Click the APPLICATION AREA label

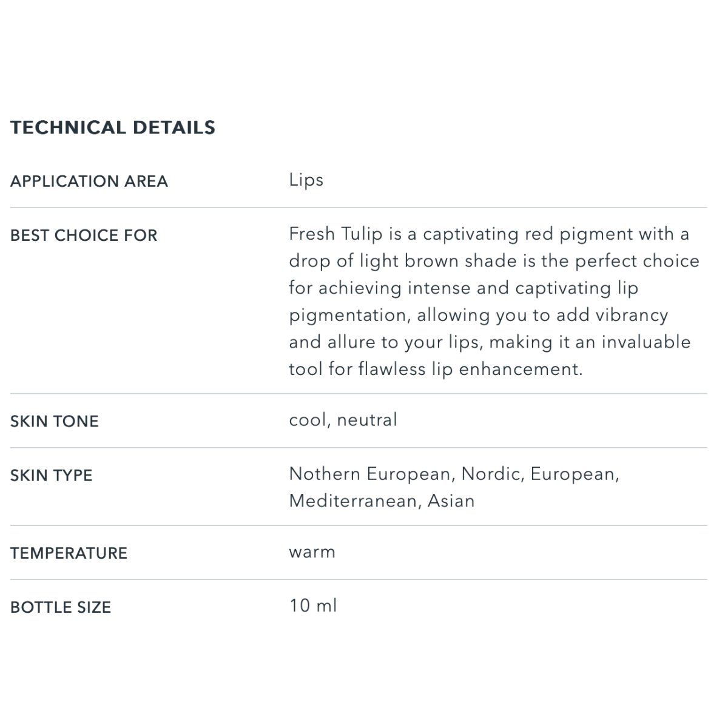89,181
